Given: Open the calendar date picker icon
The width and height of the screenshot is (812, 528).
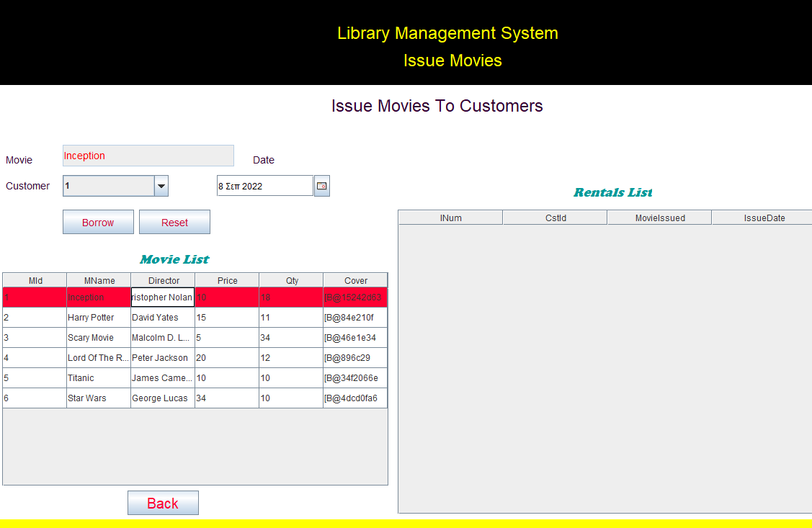Looking at the screenshot, I should pyautogui.click(x=321, y=185).
